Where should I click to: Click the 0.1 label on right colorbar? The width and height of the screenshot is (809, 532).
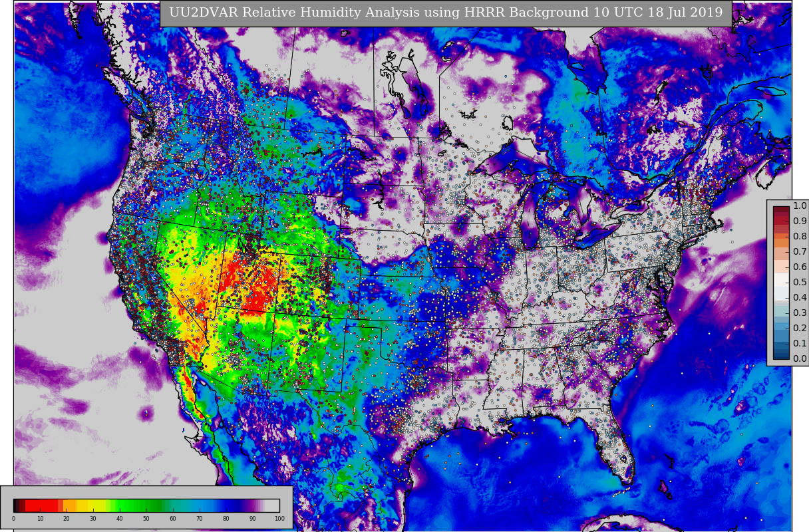[x=800, y=343]
